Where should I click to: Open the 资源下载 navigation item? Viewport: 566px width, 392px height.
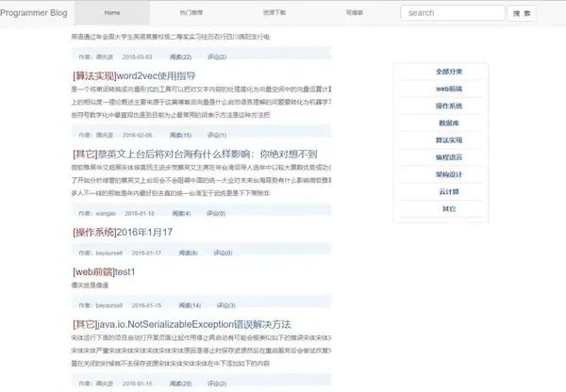point(275,12)
